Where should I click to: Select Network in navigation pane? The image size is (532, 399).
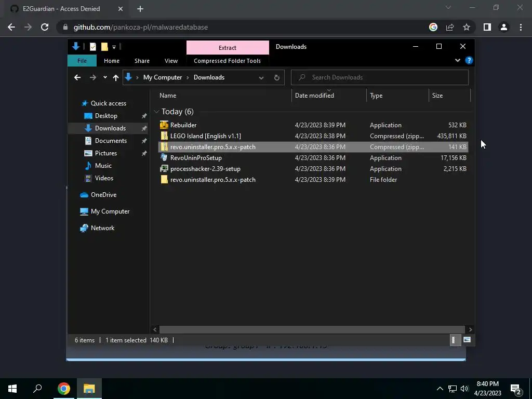click(x=102, y=228)
